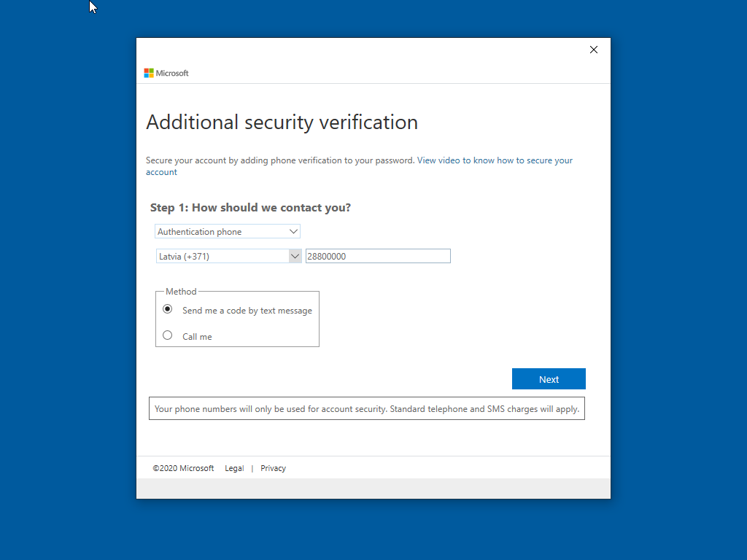The image size is (747, 560).
Task: Click the phone charges notice box
Action: pos(367,409)
